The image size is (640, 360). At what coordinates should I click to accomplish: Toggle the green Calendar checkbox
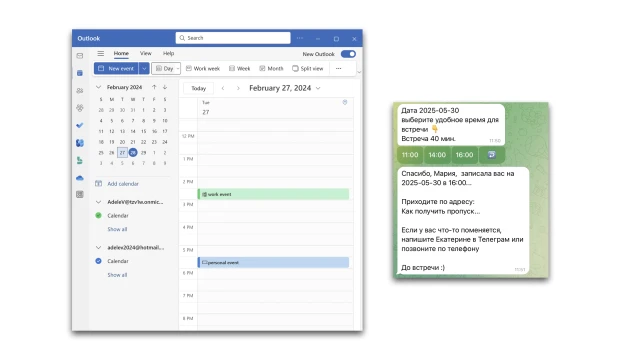point(98,216)
